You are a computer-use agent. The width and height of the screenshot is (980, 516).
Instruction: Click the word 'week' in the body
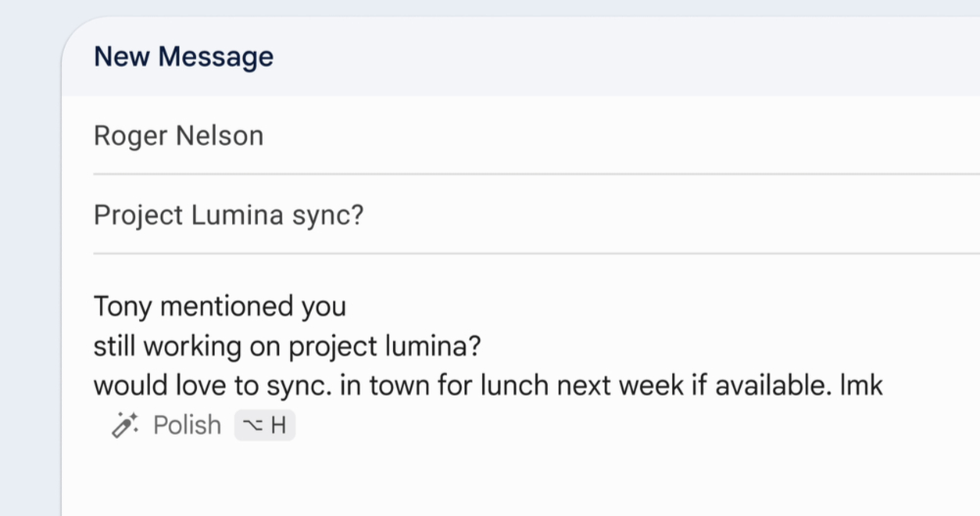pos(652,386)
